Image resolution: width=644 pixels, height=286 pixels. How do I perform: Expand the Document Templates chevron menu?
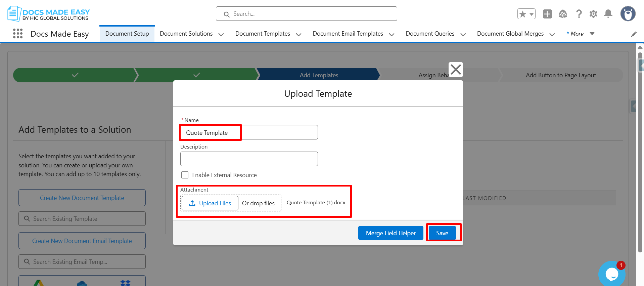[x=298, y=34]
